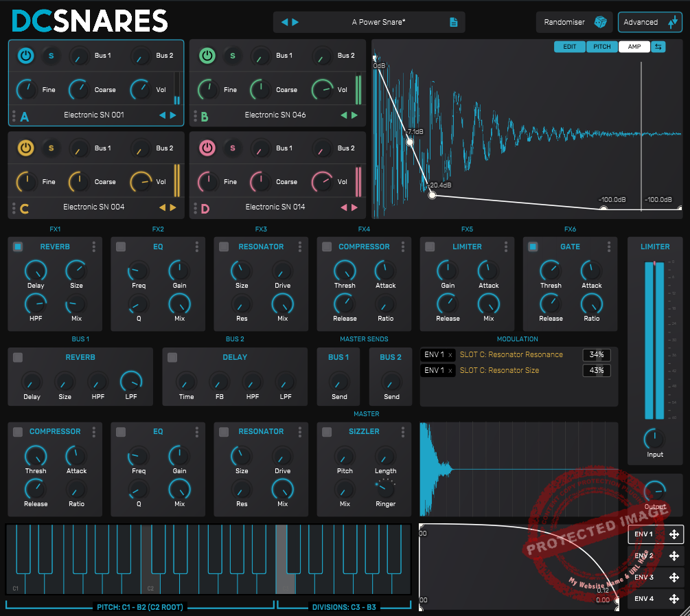Open the A Power Snare preset list
The height and width of the screenshot is (616, 690).
click(x=378, y=22)
